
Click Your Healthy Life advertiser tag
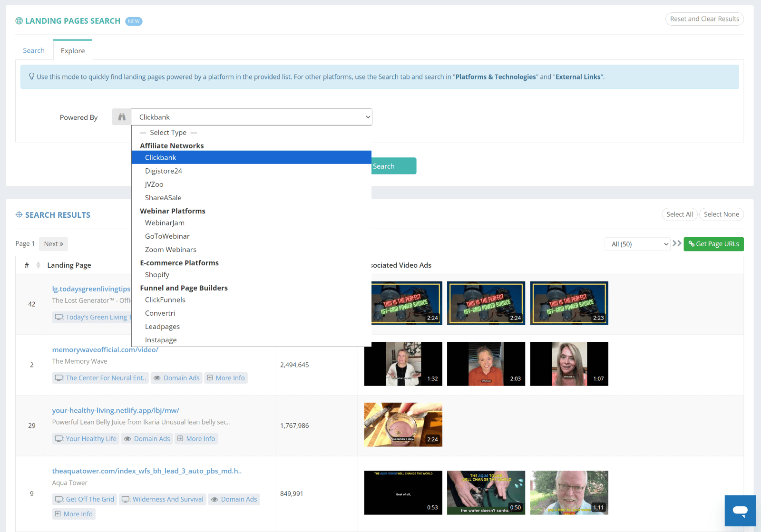coord(86,439)
